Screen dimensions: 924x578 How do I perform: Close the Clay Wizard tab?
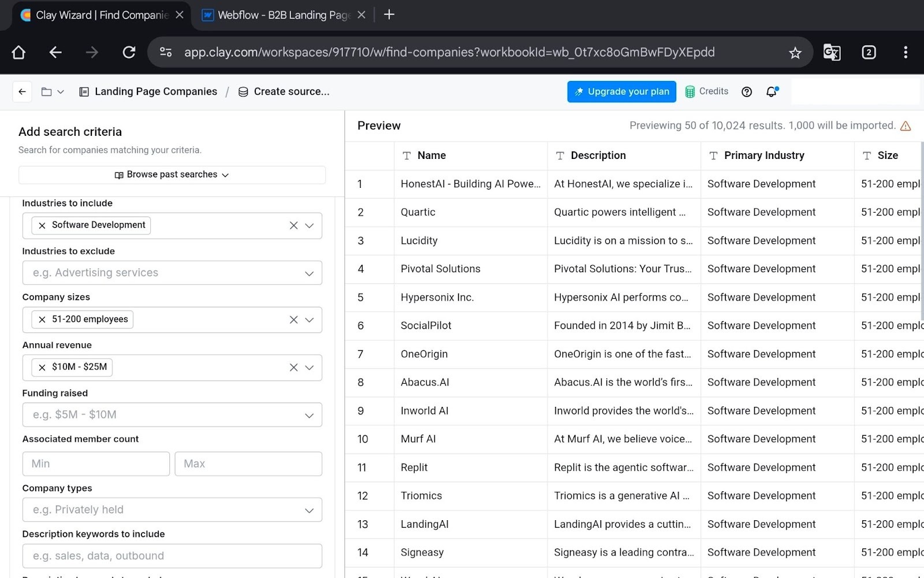[x=180, y=15]
